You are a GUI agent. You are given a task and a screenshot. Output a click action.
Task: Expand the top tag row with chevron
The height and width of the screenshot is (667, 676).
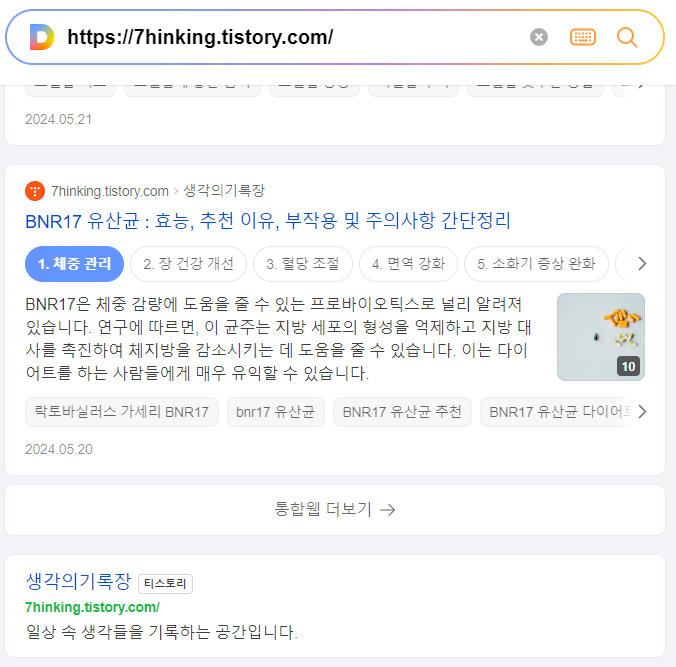point(641,85)
